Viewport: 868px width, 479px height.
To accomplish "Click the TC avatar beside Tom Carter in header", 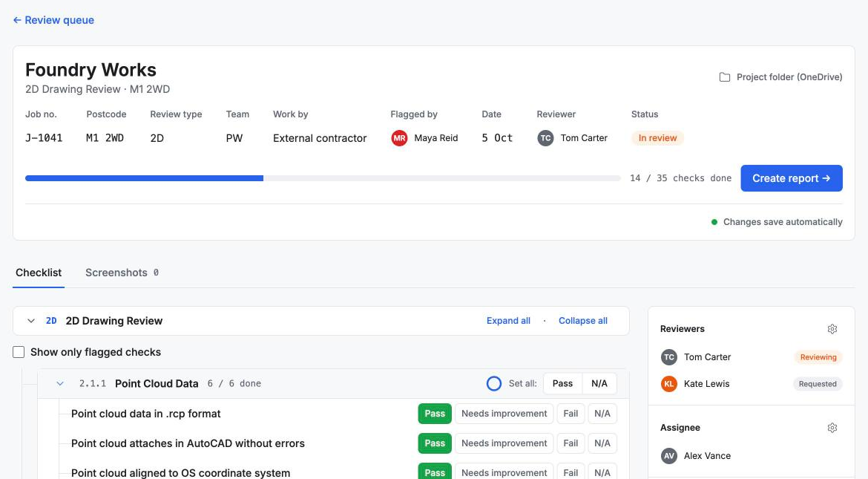I will point(545,138).
